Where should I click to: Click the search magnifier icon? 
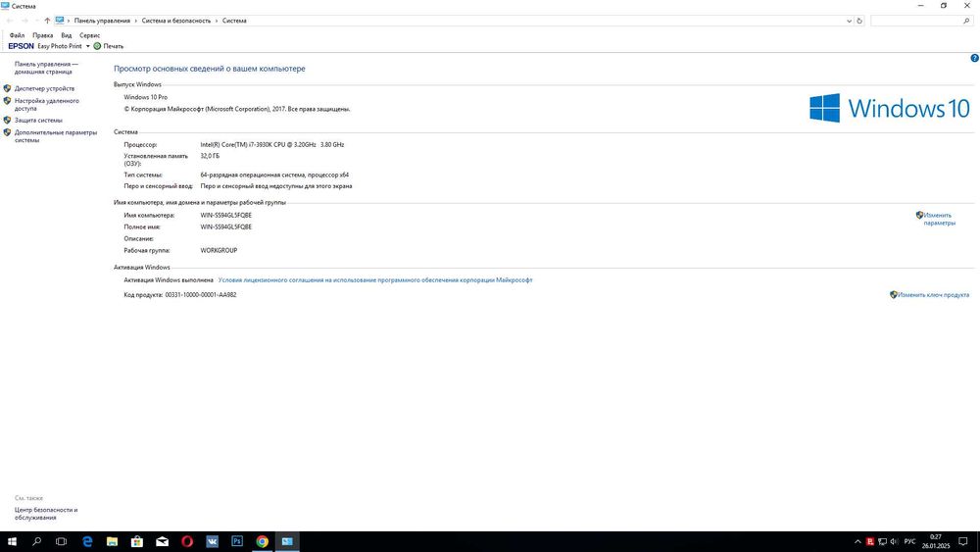pos(966,21)
